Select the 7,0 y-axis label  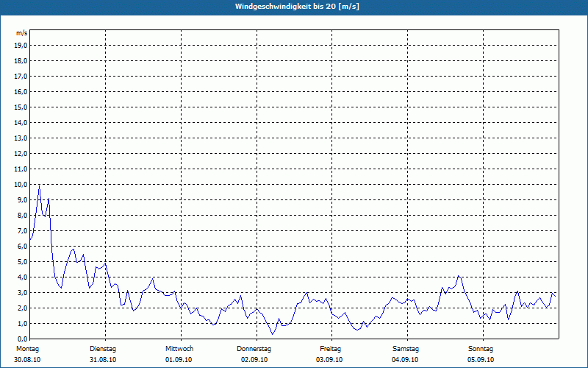pyautogui.click(x=22, y=230)
